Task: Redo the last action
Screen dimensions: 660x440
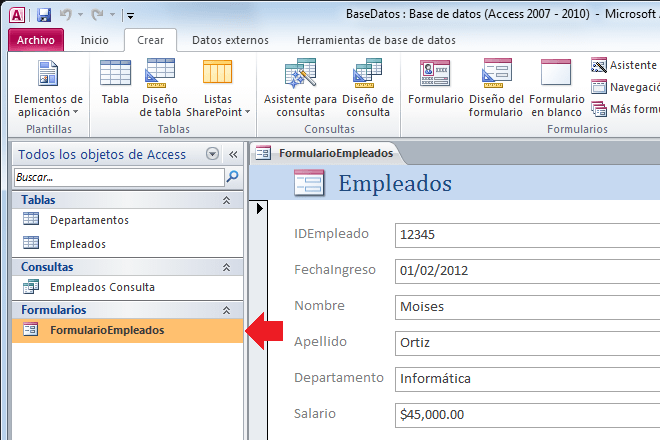Action: [x=97, y=15]
